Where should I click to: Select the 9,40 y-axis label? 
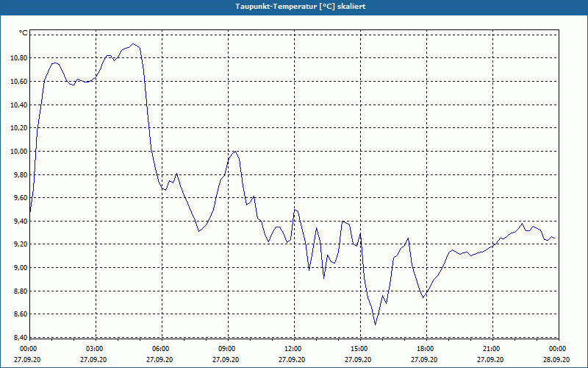(x=20, y=222)
